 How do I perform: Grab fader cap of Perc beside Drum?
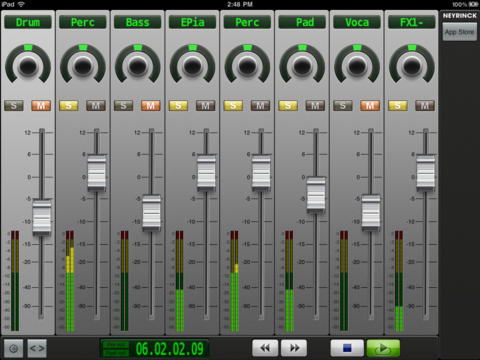click(97, 172)
